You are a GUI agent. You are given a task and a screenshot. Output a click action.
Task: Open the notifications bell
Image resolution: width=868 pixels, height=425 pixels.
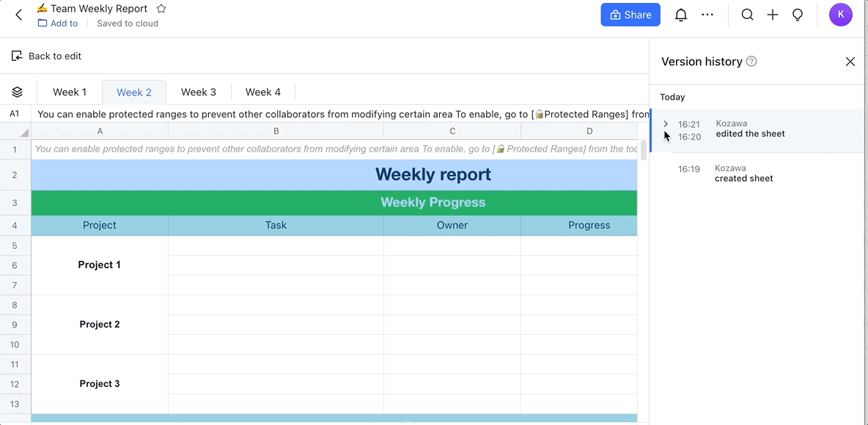pos(681,15)
